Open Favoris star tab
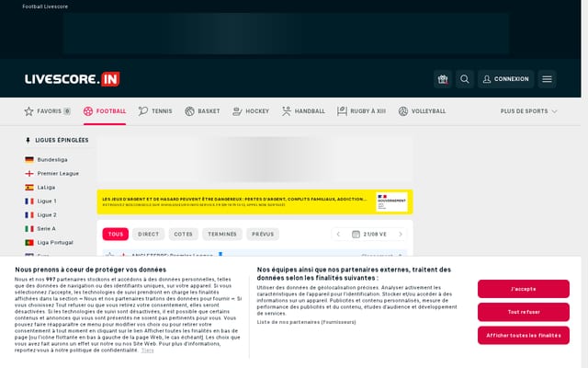The image size is (588, 368). pyautogui.click(x=48, y=111)
